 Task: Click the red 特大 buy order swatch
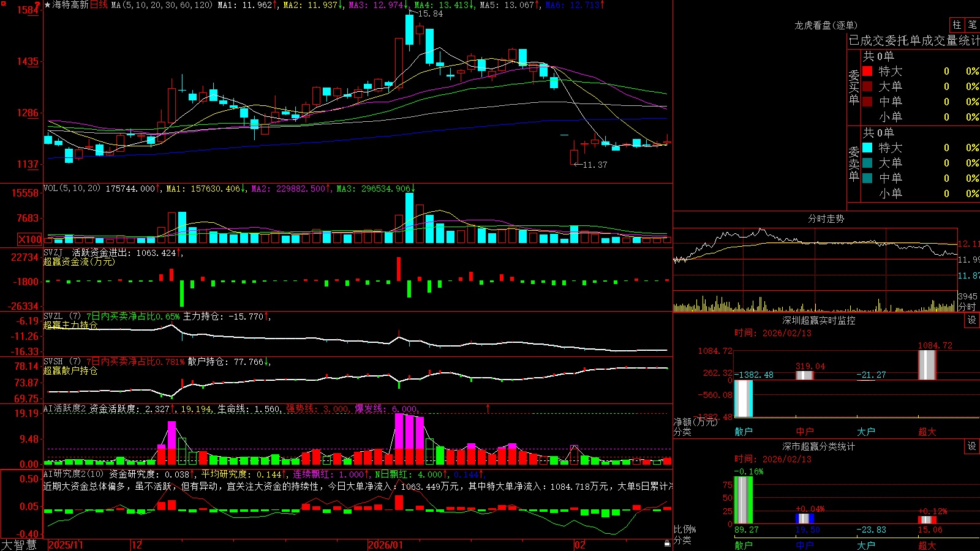pyautogui.click(x=867, y=71)
